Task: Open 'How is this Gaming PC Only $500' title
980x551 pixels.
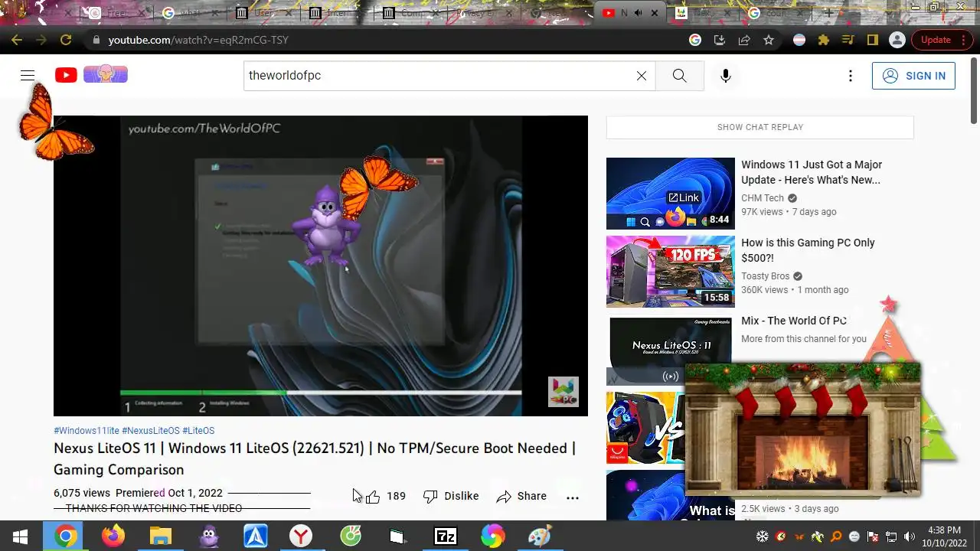Action: coord(808,250)
